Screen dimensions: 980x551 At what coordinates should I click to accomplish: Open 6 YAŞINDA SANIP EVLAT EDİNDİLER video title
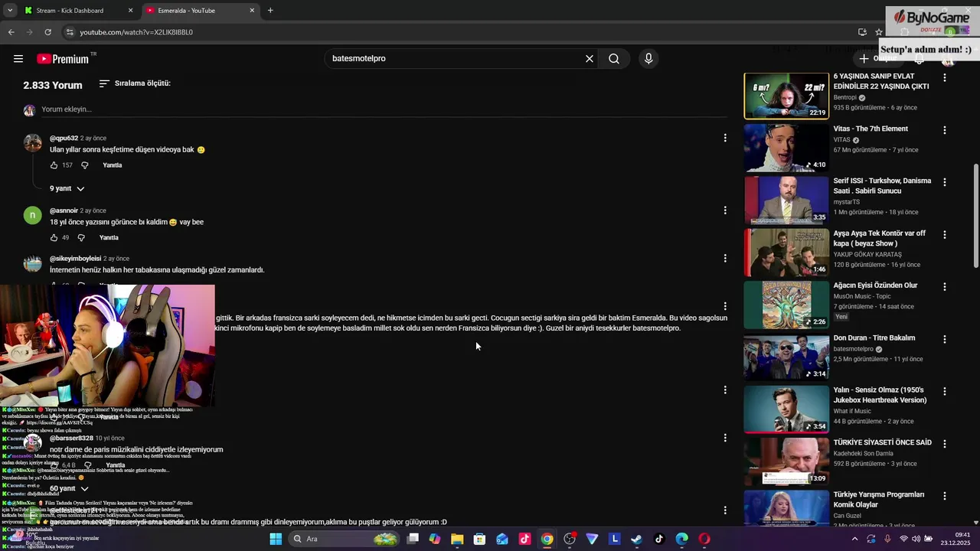point(881,81)
